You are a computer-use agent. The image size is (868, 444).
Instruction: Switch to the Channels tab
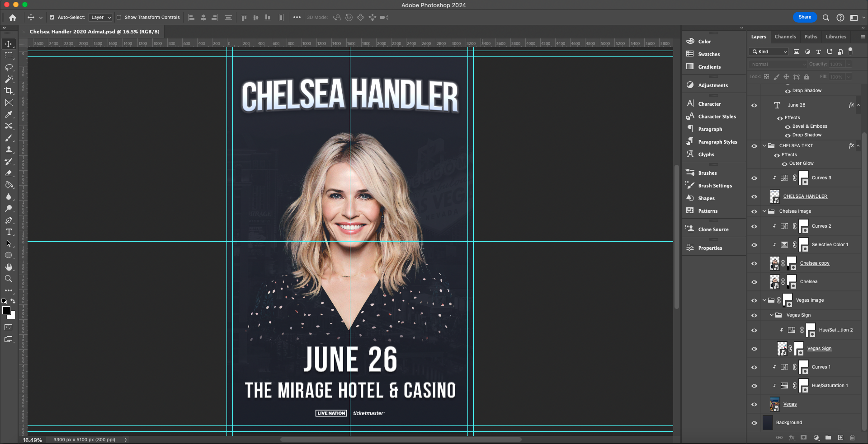click(785, 37)
